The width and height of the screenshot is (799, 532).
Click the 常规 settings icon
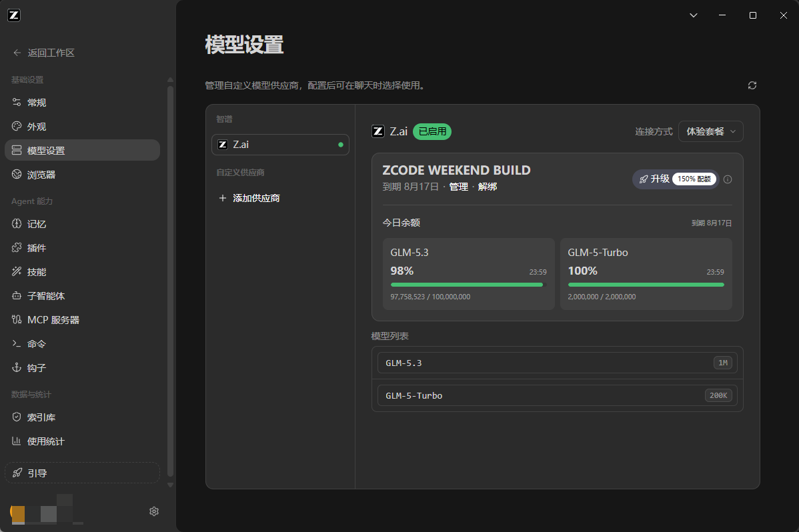click(x=17, y=103)
